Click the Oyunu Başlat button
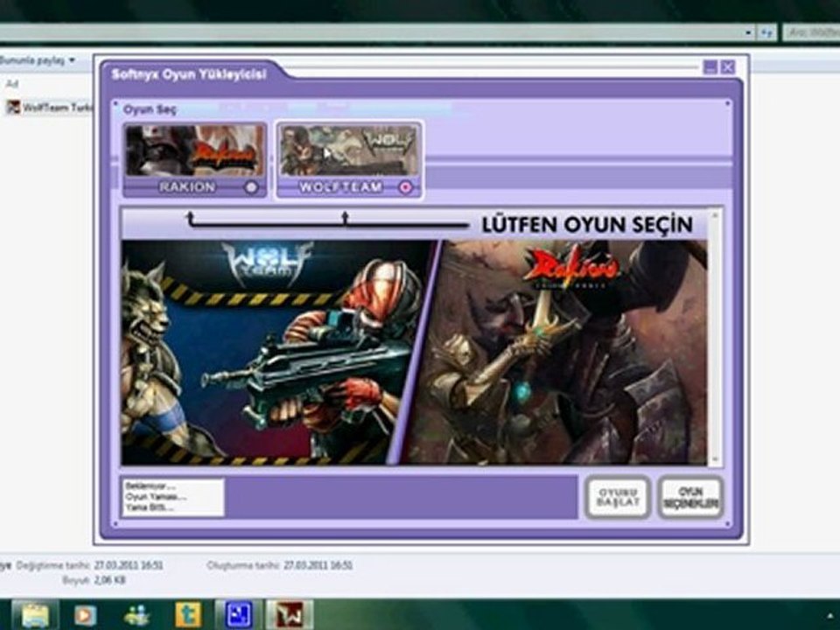The image size is (840, 630). (618, 498)
